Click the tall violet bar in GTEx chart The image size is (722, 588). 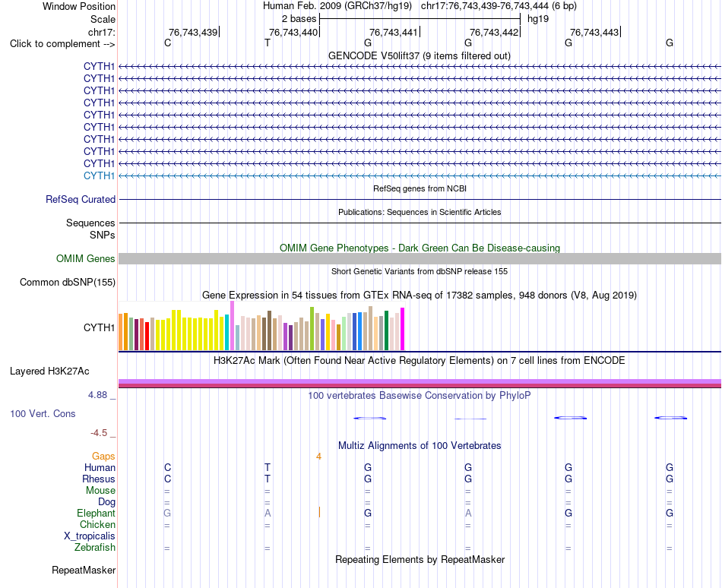pyautogui.click(x=232, y=326)
